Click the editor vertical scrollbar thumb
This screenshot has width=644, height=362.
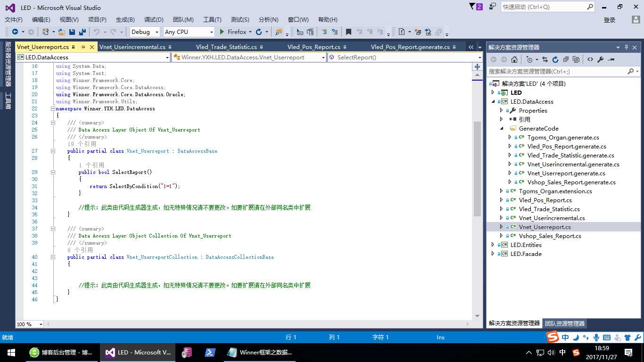[x=477, y=169]
